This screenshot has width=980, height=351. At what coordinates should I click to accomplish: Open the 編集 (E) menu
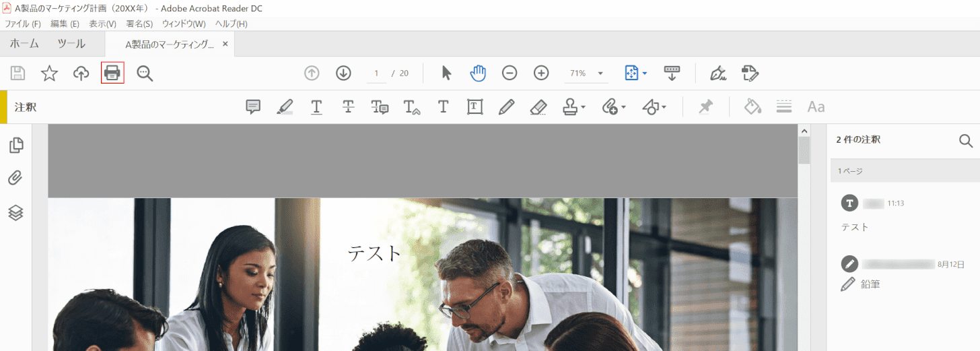[x=65, y=24]
